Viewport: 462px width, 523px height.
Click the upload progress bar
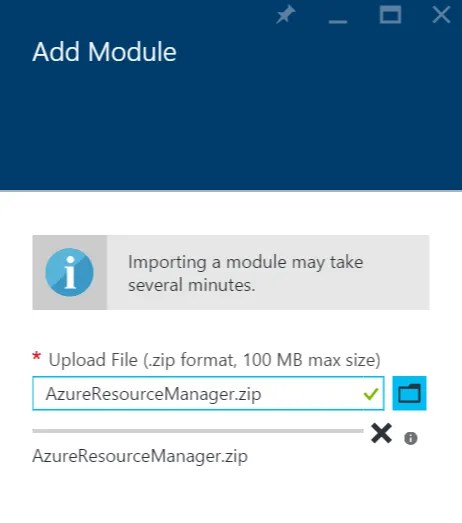click(198, 431)
